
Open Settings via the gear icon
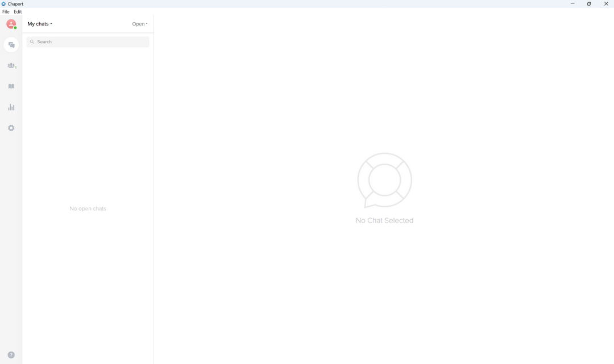point(11,128)
